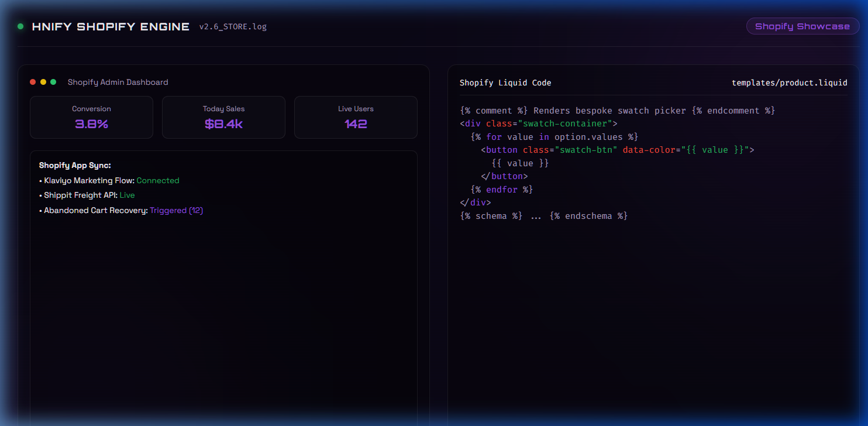868x426 pixels.
Task: Select the HNIFY SHOPIFY ENGINE title
Action: (x=111, y=27)
